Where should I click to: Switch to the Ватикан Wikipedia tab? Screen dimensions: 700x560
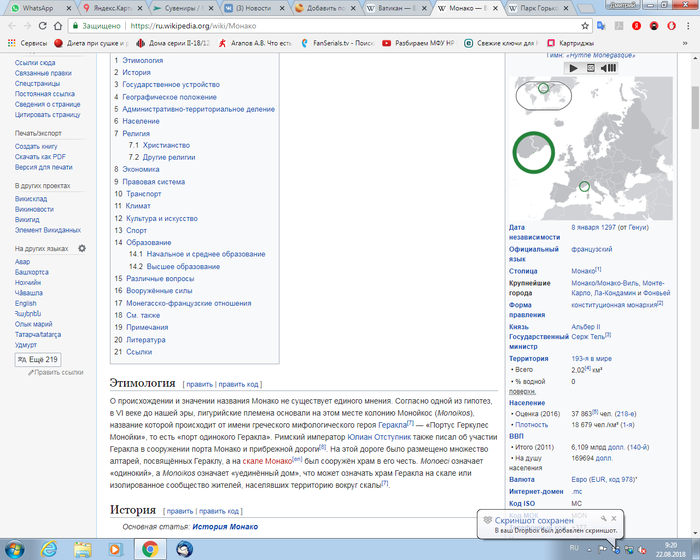(x=395, y=8)
